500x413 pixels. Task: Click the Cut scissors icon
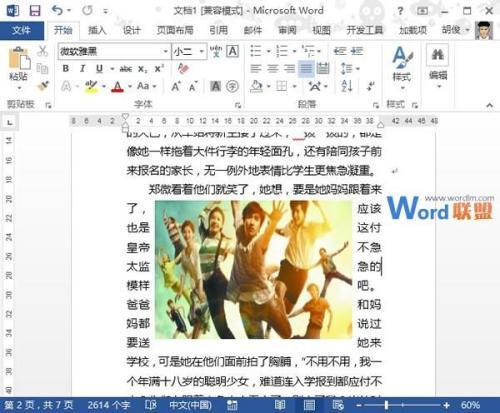42,51
